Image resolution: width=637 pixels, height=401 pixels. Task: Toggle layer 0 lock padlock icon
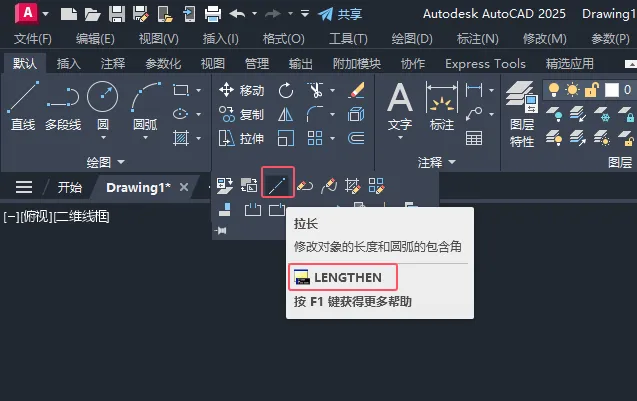pos(592,90)
